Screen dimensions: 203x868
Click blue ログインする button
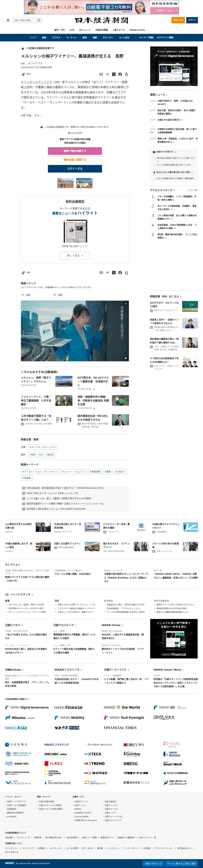pyautogui.click(x=75, y=168)
